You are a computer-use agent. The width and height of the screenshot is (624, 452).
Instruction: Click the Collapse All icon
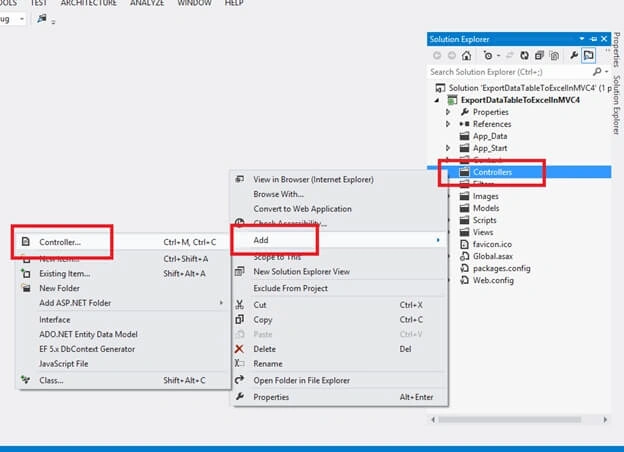pos(539,56)
